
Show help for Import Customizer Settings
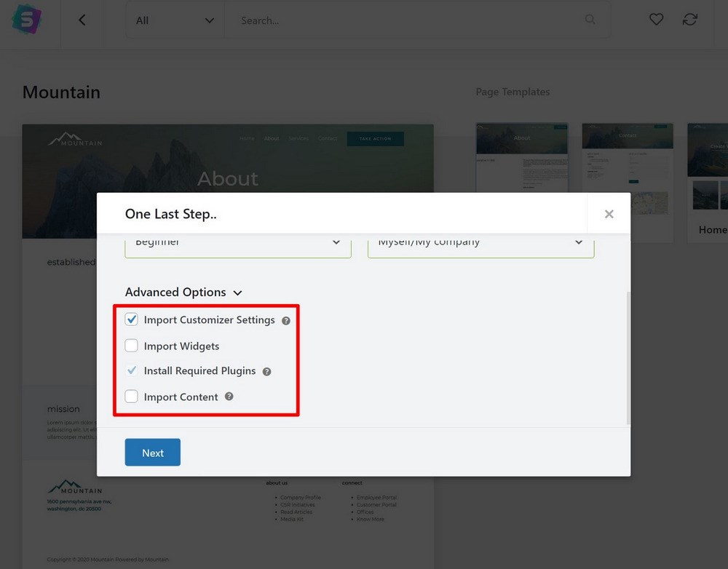286,321
